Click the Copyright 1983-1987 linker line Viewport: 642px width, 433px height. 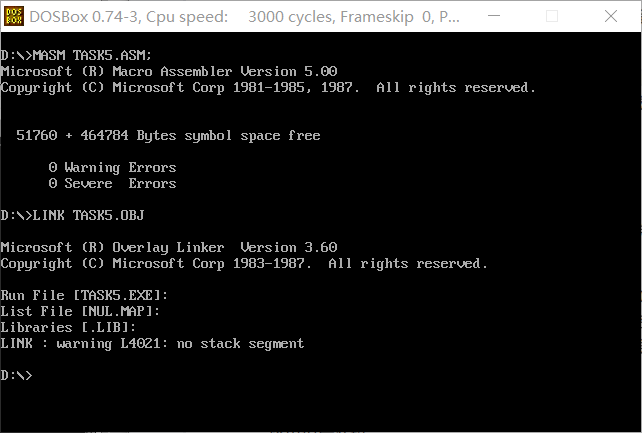click(244, 264)
